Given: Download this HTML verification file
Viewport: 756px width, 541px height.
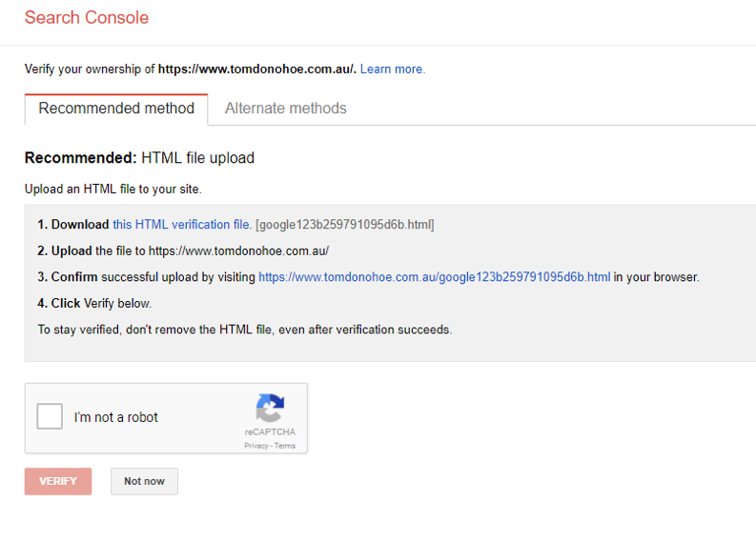Looking at the screenshot, I should (182, 225).
